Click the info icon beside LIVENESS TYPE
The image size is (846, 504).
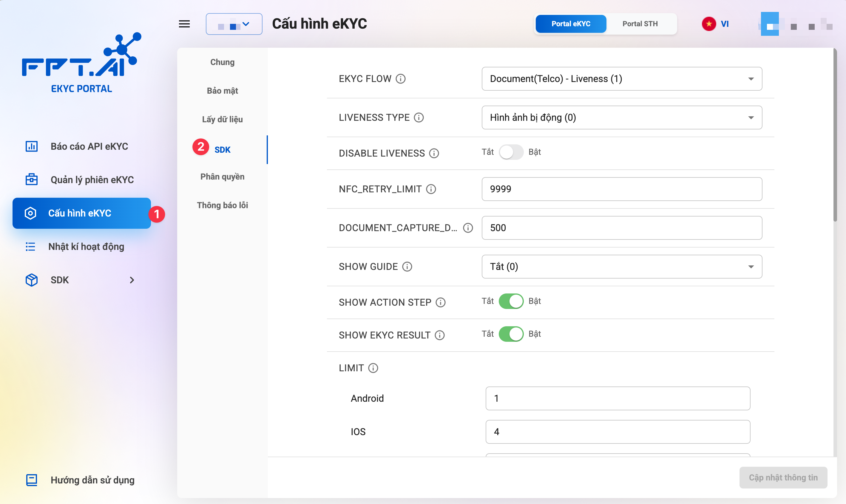[x=419, y=118]
